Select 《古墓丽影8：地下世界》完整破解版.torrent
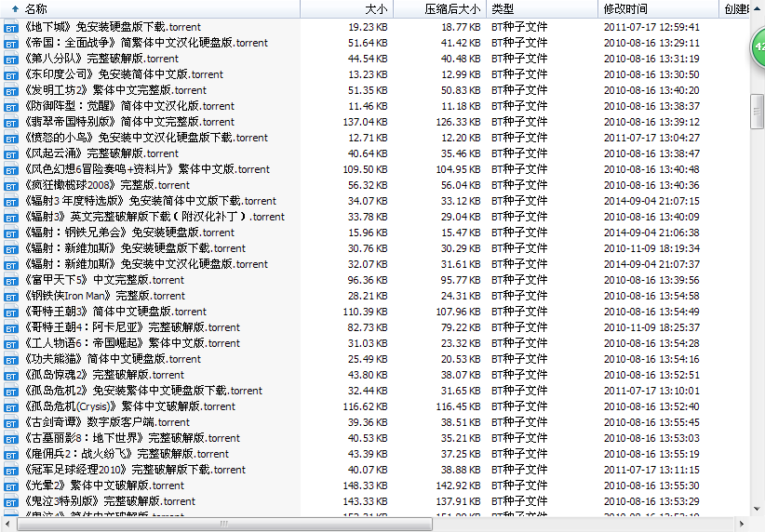 click(x=132, y=438)
